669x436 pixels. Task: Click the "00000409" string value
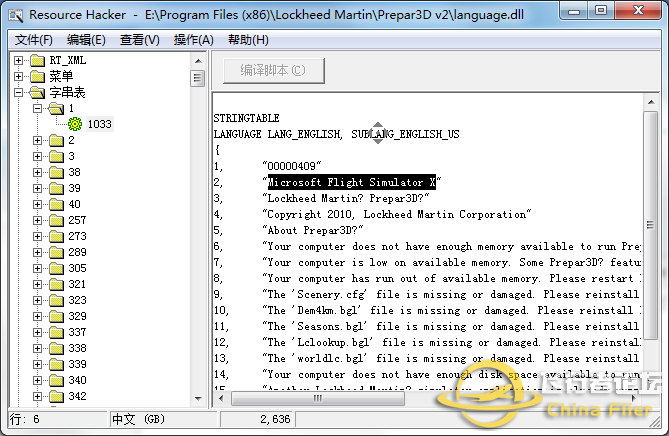click(x=292, y=166)
